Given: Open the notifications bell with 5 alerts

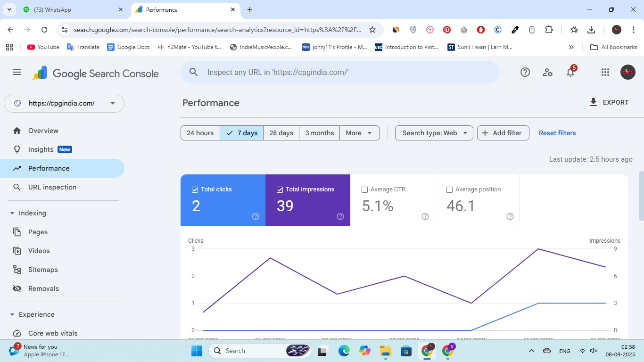Looking at the screenshot, I should pyautogui.click(x=571, y=72).
